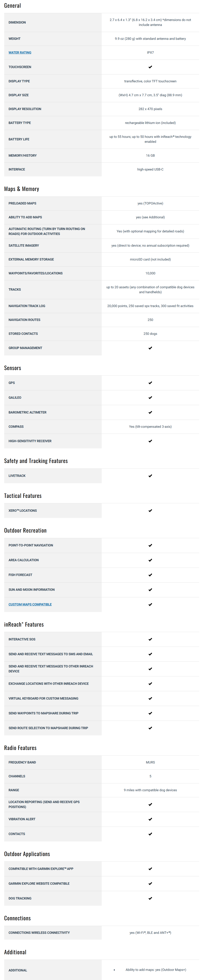This screenshot has width=203, height=980.
Task: Click the Dog Tracking checkmark
Action: pos(150,898)
